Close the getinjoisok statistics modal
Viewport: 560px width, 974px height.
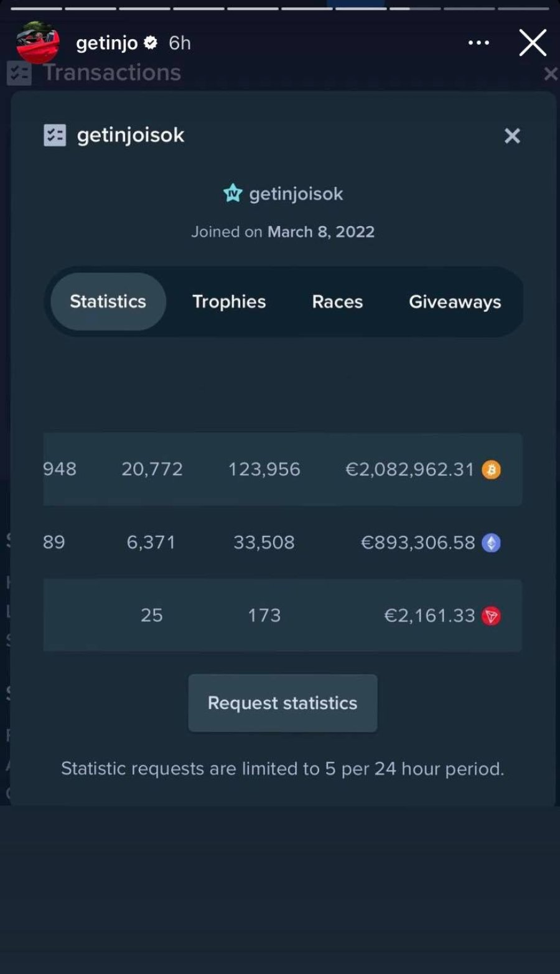tap(512, 136)
